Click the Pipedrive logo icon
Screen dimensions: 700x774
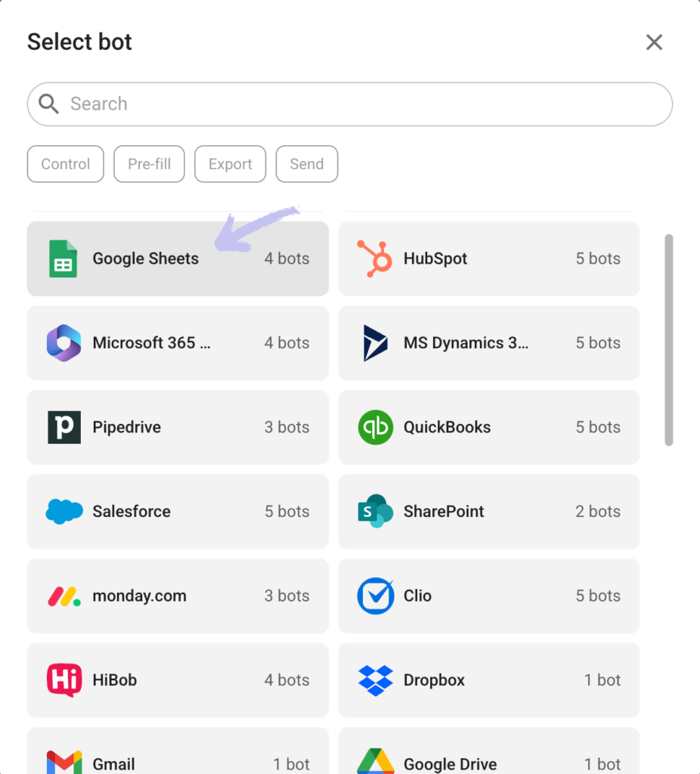tap(64, 427)
